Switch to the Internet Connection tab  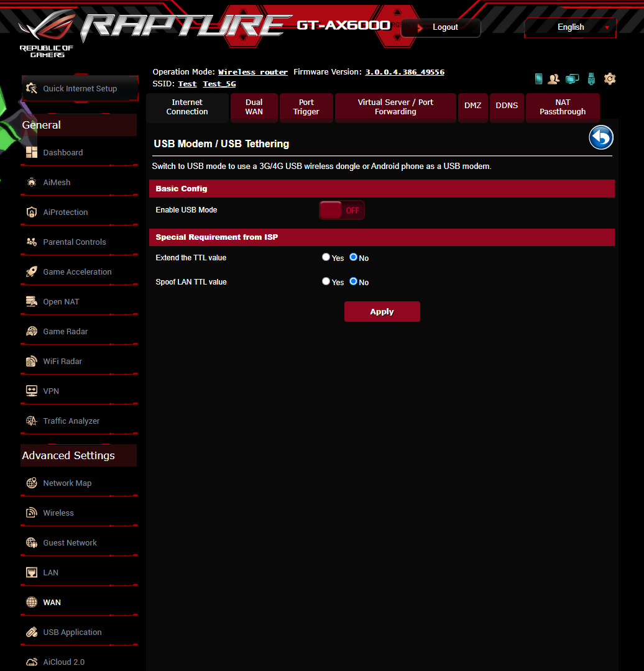click(x=187, y=107)
